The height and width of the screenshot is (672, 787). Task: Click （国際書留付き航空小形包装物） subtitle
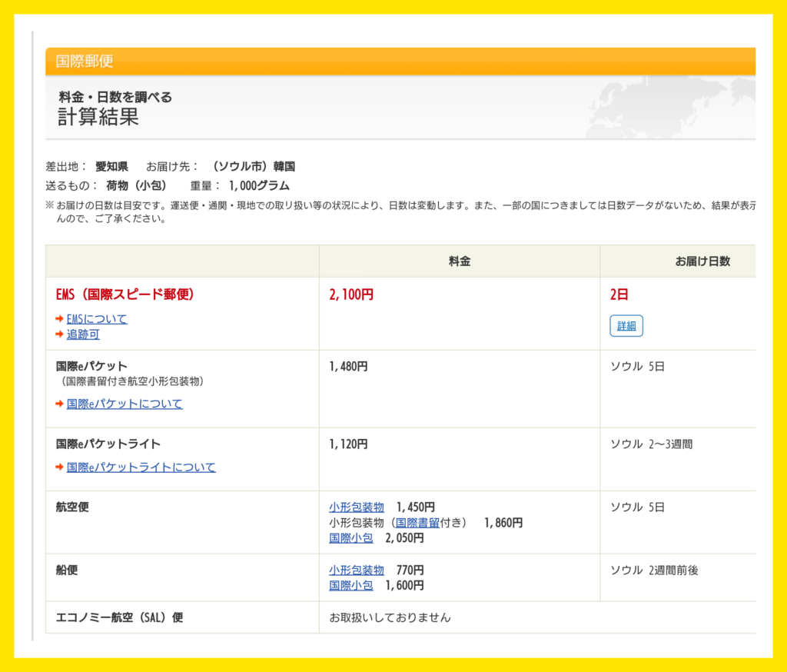(131, 381)
